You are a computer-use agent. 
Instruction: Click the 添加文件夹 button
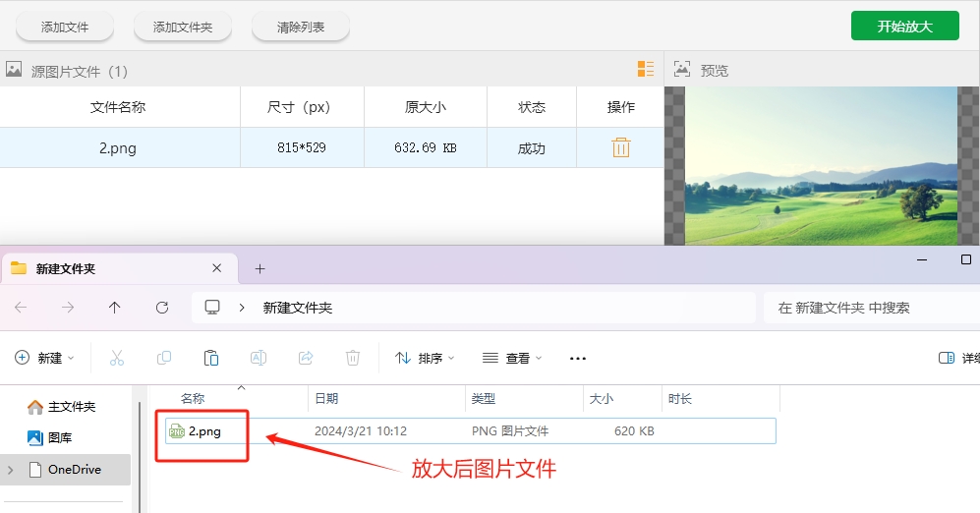(183, 27)
